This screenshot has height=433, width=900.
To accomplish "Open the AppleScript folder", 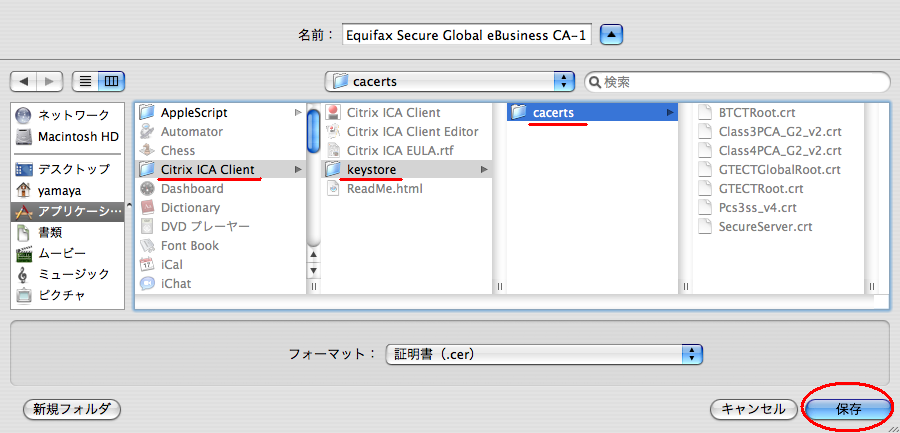I will point(221,113).
